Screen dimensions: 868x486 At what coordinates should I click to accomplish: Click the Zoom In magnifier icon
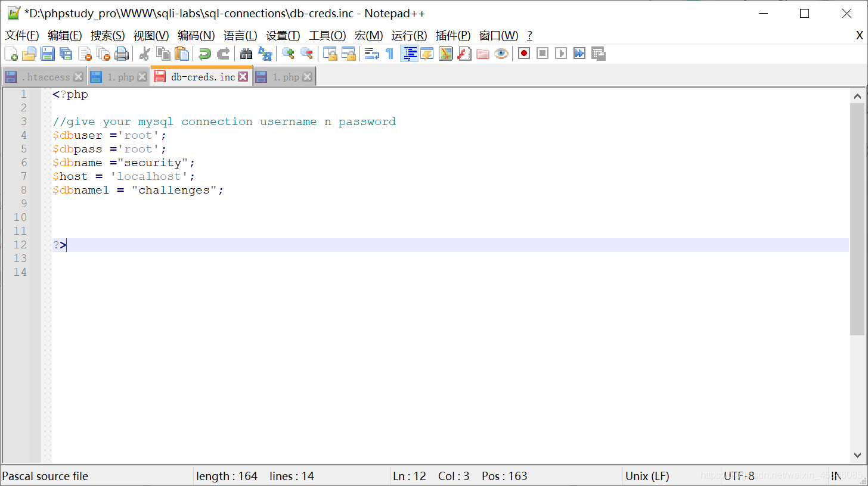[x=288, y=54]
